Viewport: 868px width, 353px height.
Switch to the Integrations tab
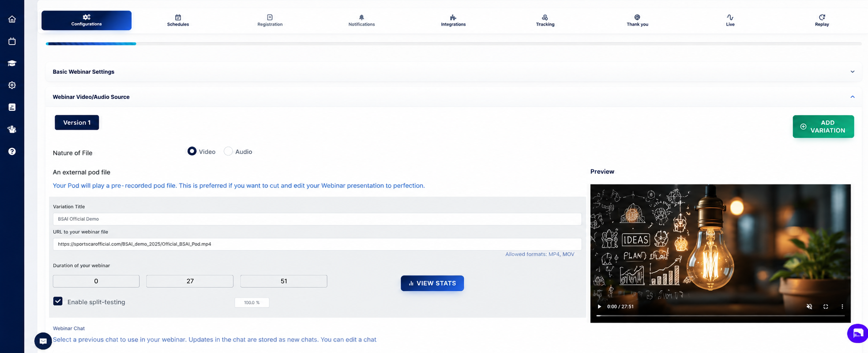coord(453,20)
